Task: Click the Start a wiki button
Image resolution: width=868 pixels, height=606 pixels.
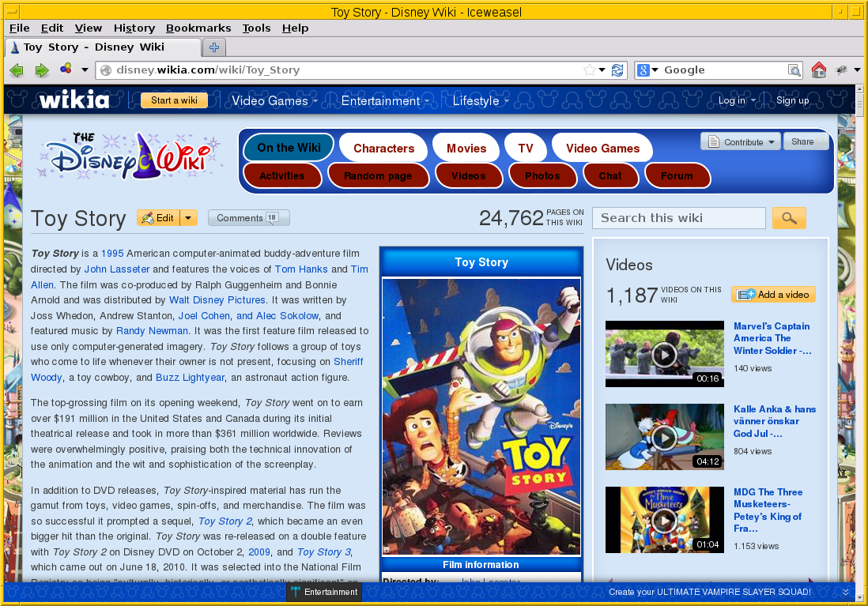Action: (x=174, y=100)
